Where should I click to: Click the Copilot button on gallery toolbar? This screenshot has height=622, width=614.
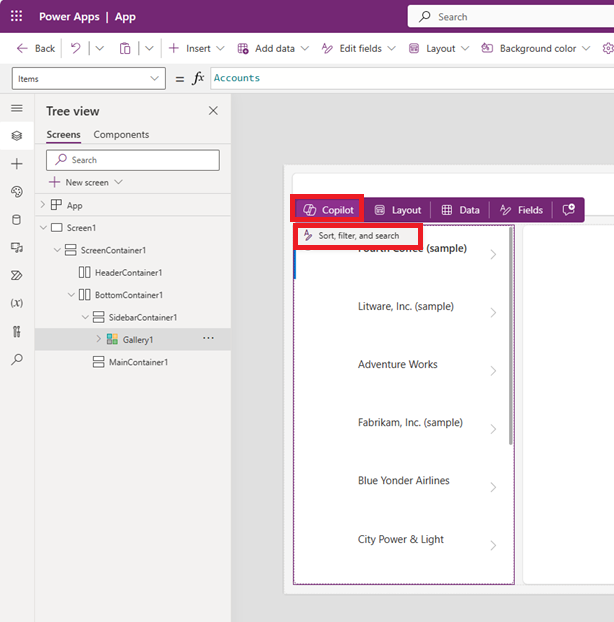coord(328,210)
